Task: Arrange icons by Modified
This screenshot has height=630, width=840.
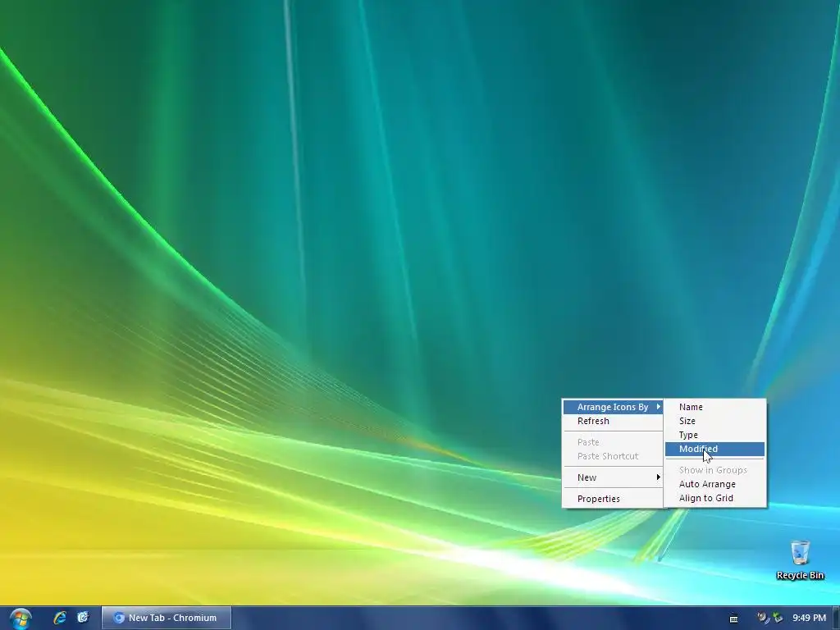Action: (714, 449)
